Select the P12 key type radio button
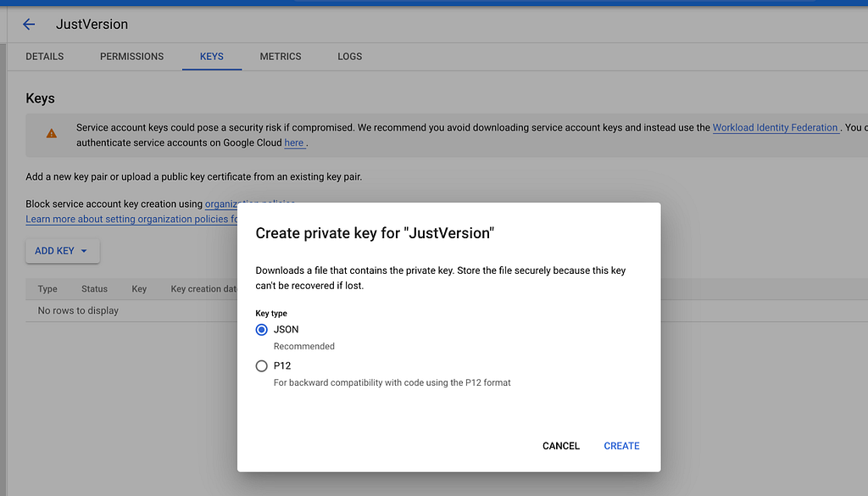 (x=261, y=366)
